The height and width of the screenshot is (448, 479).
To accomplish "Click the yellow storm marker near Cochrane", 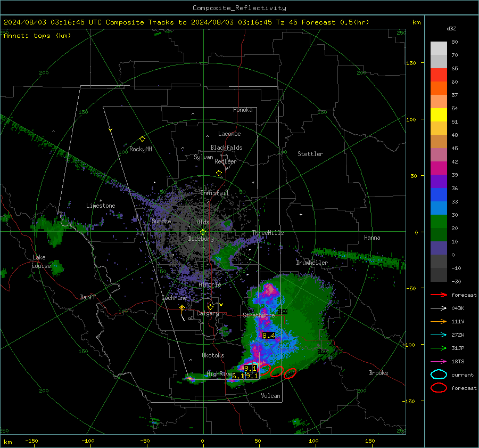I will (x=182, y=308).
